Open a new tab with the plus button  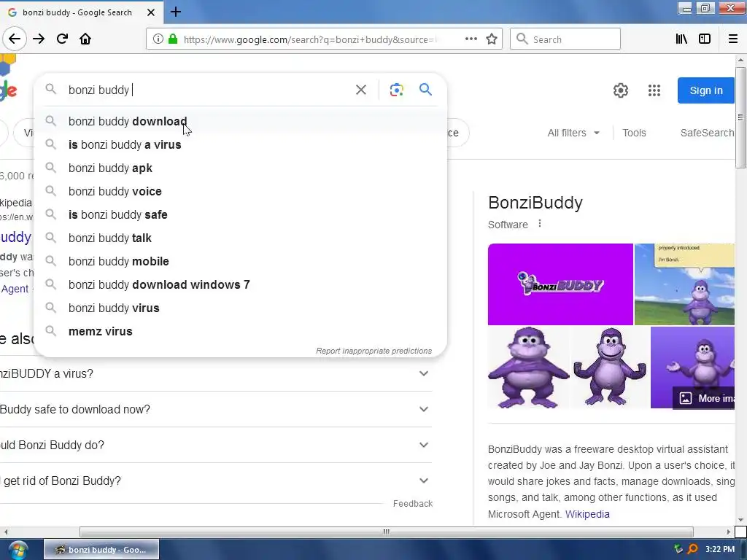coord(175,12)
